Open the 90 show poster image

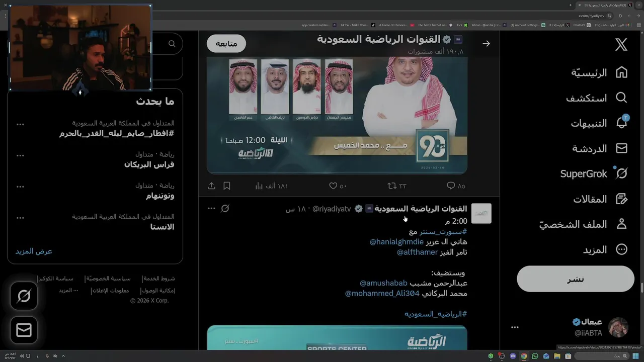click(337, 115)
